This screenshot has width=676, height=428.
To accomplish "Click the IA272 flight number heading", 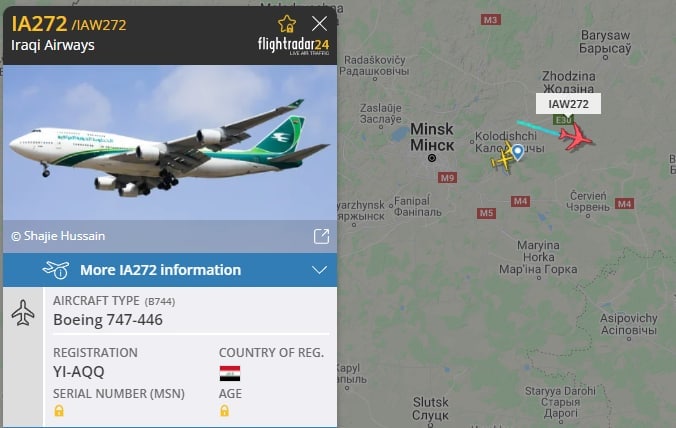I will [39, 23].
